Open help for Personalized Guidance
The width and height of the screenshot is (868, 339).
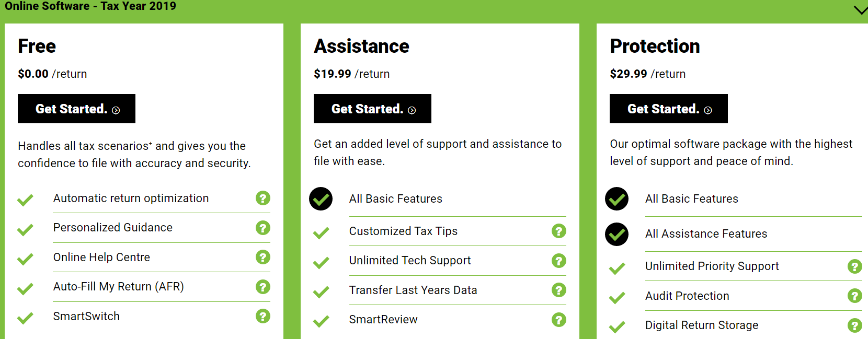click(263, 228)
